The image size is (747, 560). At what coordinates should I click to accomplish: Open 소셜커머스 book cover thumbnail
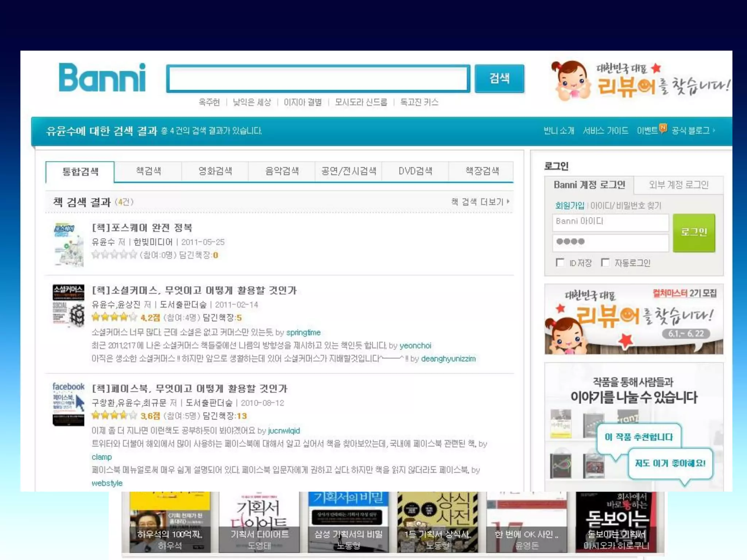(68, 306)
